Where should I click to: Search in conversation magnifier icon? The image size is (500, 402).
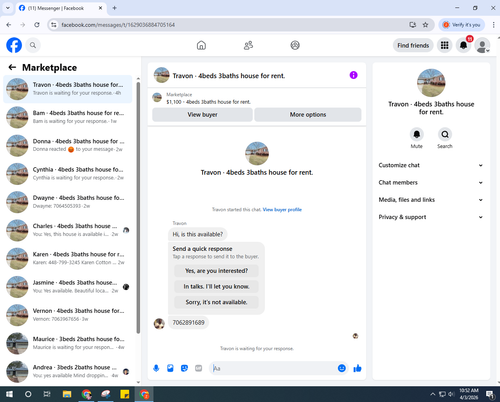(445, 134)
